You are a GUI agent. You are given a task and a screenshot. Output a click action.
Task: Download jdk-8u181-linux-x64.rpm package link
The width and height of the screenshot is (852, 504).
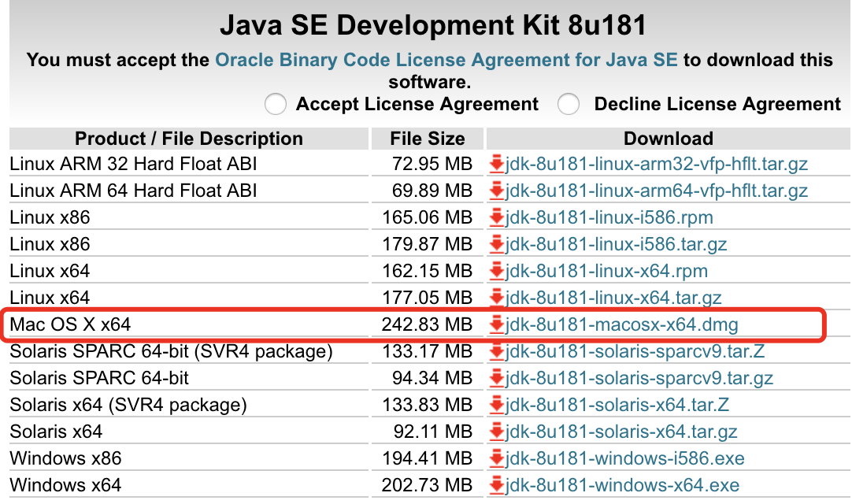pos(606,271)
